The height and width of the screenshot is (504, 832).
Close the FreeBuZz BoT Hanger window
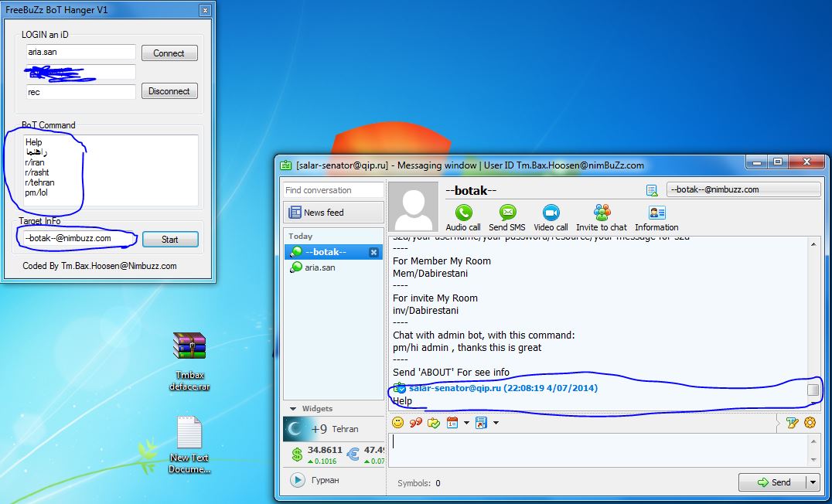[205, 10]
